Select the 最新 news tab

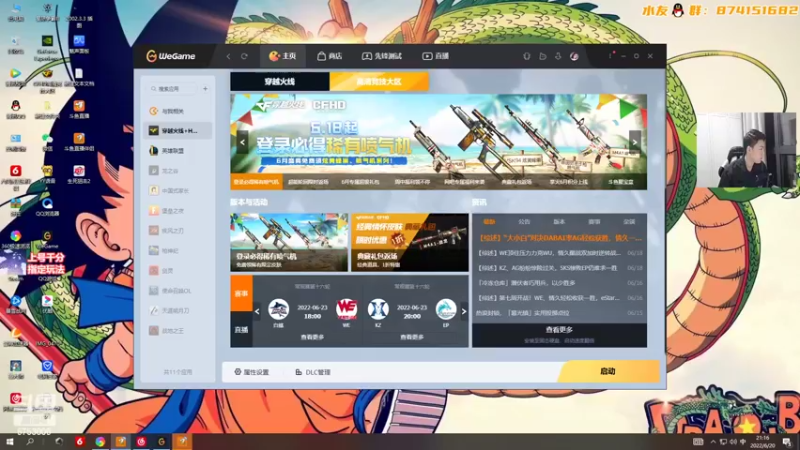pos(489,221)
